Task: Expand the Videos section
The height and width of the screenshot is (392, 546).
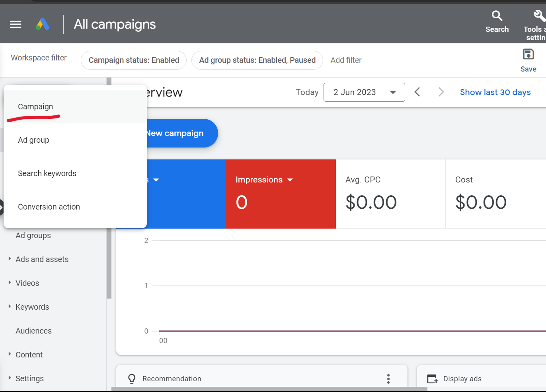Action: pyautogui.click(x=10, y=283)
